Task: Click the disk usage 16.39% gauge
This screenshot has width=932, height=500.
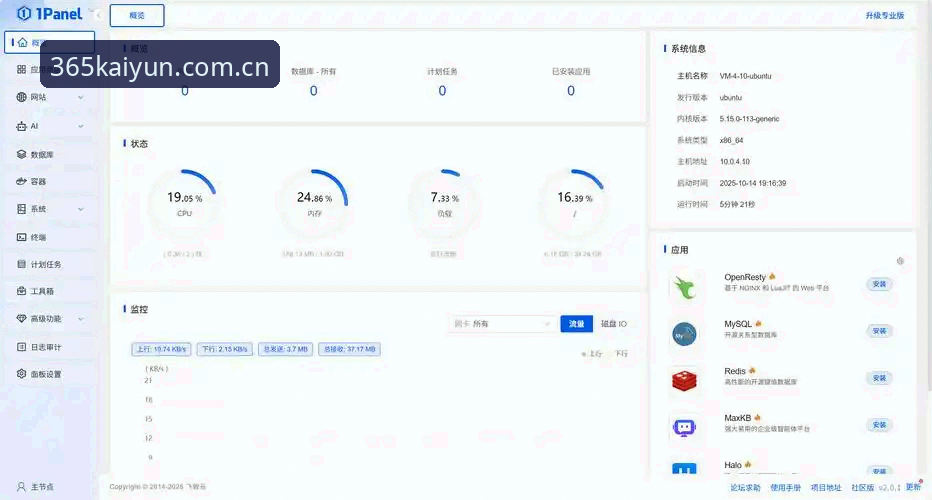Action: pyautogui.click(x=574, y=203)
